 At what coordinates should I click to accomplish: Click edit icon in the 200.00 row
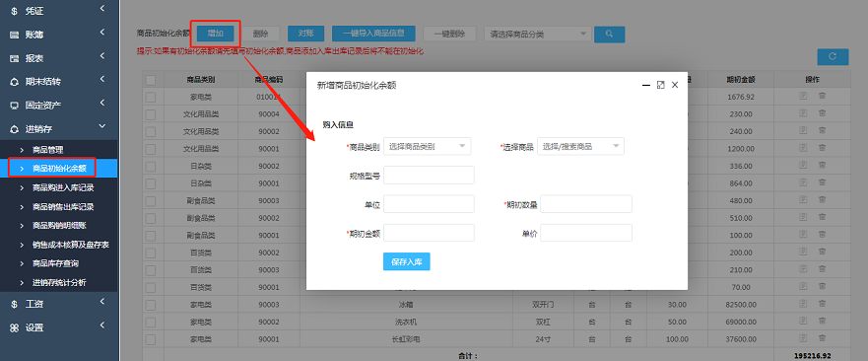coord(803,252)
